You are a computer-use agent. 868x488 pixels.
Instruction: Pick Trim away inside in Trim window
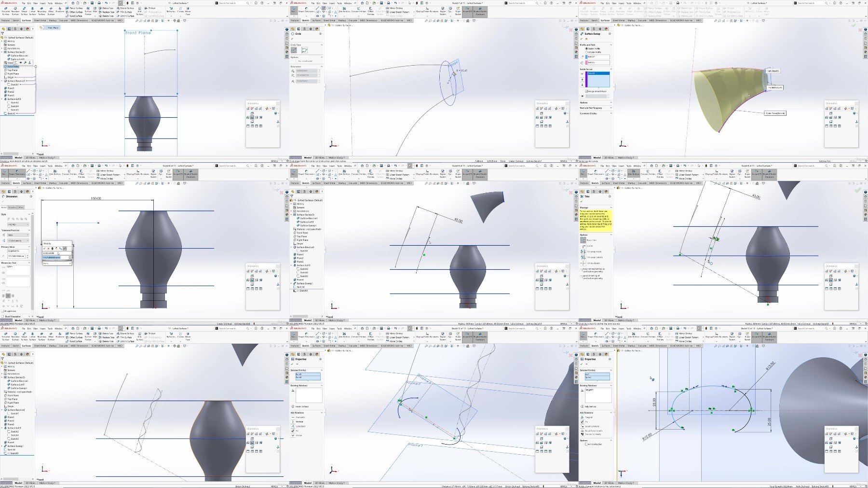(x=583, y=251)
